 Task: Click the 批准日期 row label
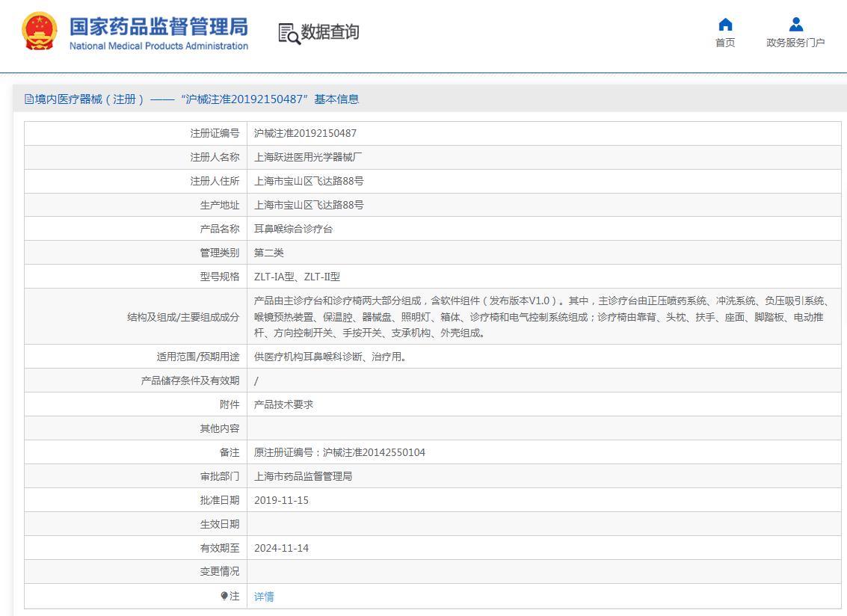[219, 500]
